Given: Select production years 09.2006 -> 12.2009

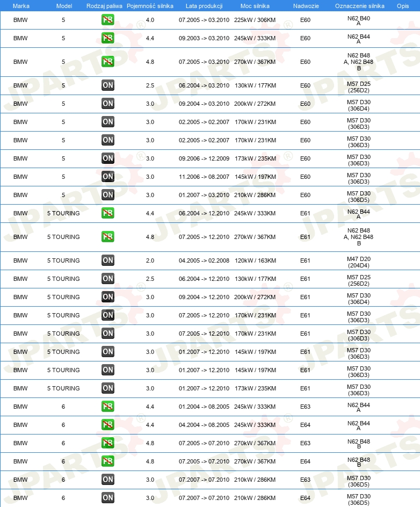Looking at the screenshot, I should (x=204, y=158).
